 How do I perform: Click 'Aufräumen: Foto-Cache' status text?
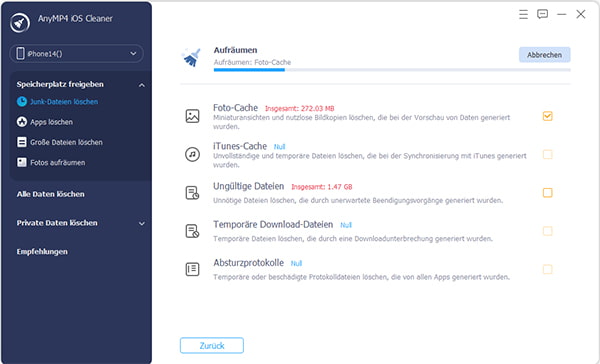coord(252,62)
